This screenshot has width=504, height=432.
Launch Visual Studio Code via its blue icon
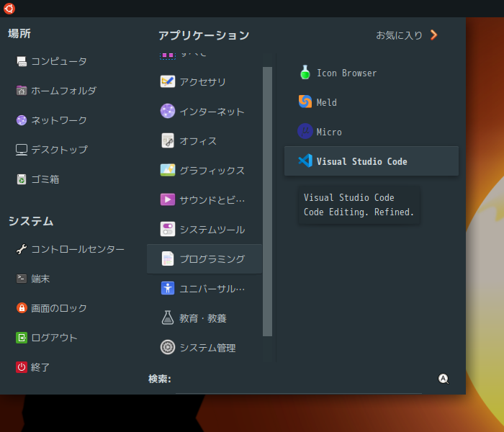coord(305,161)
